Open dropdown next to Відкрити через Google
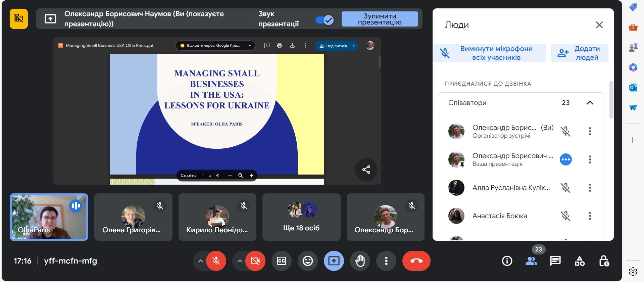Screen dimensions: 644x282 tap(250, 46)
